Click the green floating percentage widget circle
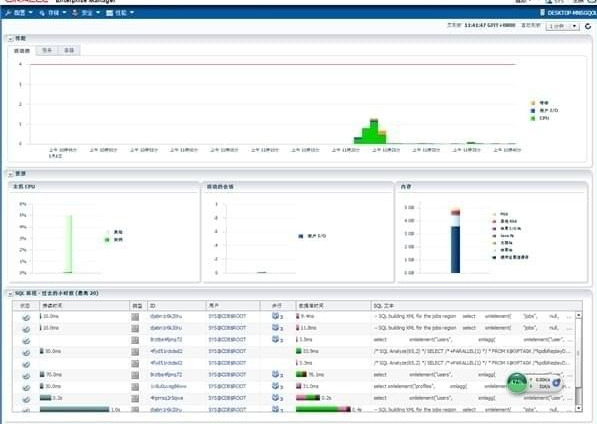 coord(517,382)
